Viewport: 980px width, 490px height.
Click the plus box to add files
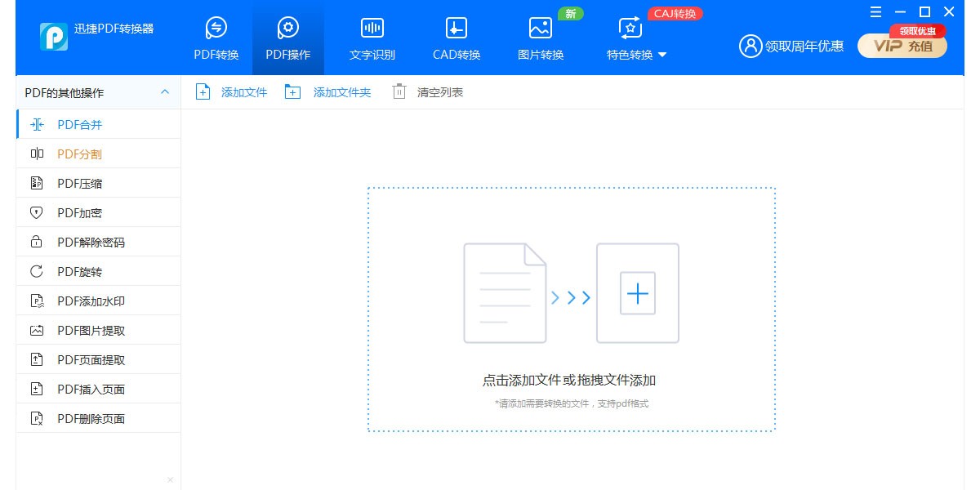point(637,293)
